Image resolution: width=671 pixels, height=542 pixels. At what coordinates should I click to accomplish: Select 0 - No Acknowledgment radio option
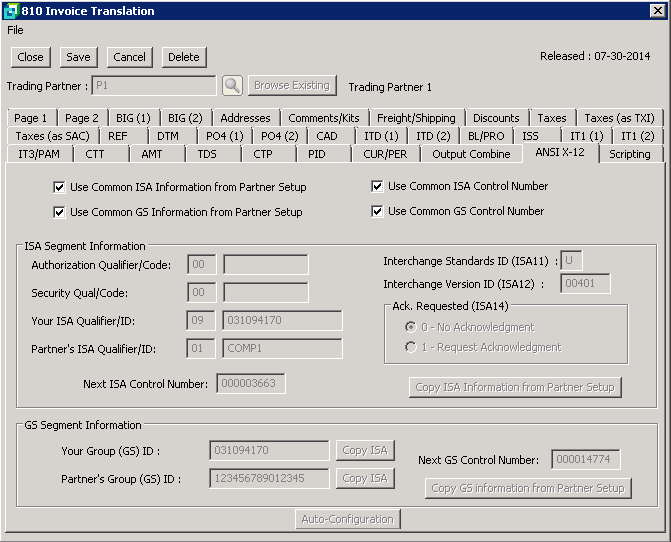pos(410,327)
